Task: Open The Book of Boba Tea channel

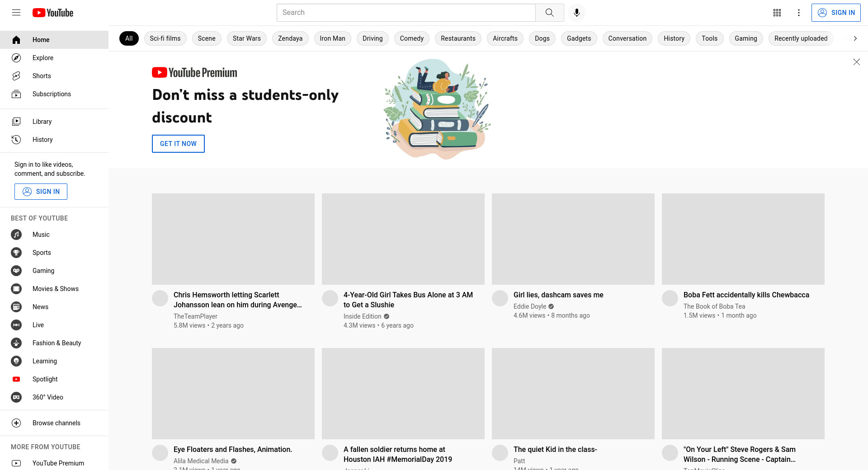Action: [x=714, y=306]
